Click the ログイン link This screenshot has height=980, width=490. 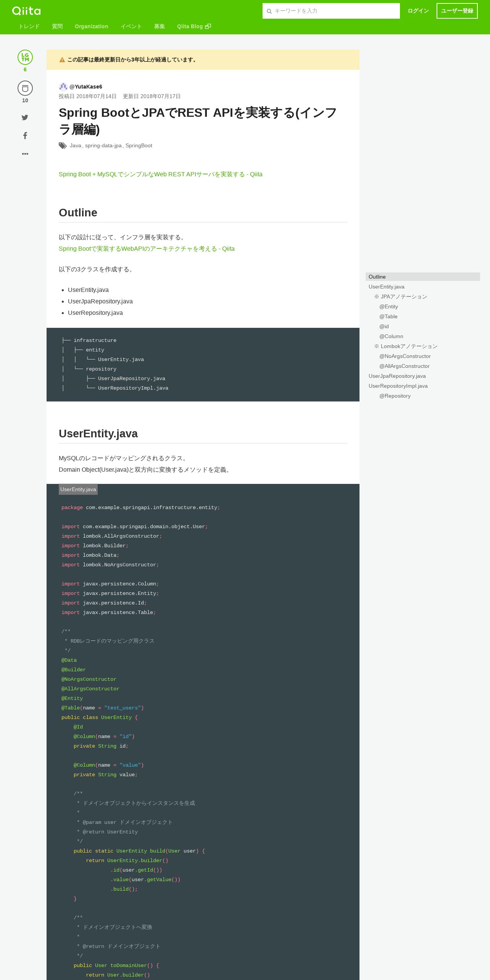click(x=418, y=11)
